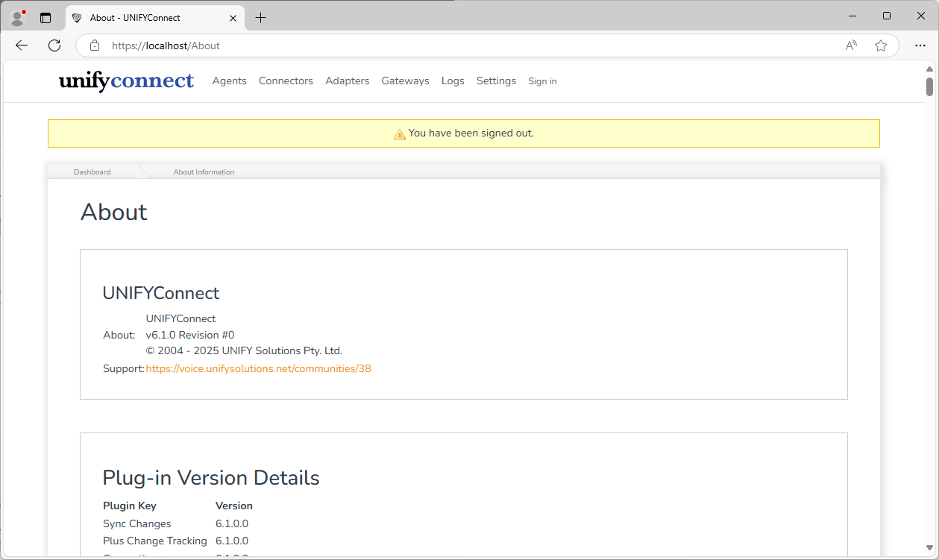View site information lock icon
The width and height of the screenshot is (939, 560).
tap(95, 45)
